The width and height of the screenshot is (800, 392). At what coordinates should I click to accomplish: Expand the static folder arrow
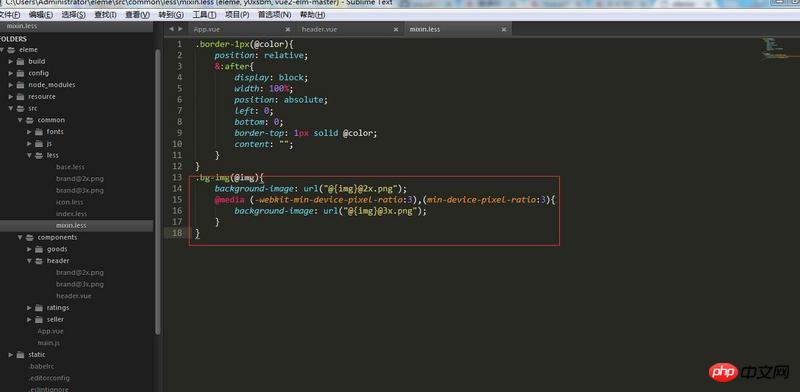tap(11, 355)
